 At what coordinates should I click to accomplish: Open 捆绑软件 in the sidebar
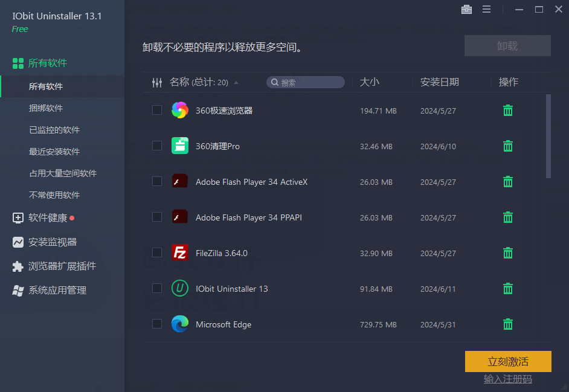coord(46,108)
